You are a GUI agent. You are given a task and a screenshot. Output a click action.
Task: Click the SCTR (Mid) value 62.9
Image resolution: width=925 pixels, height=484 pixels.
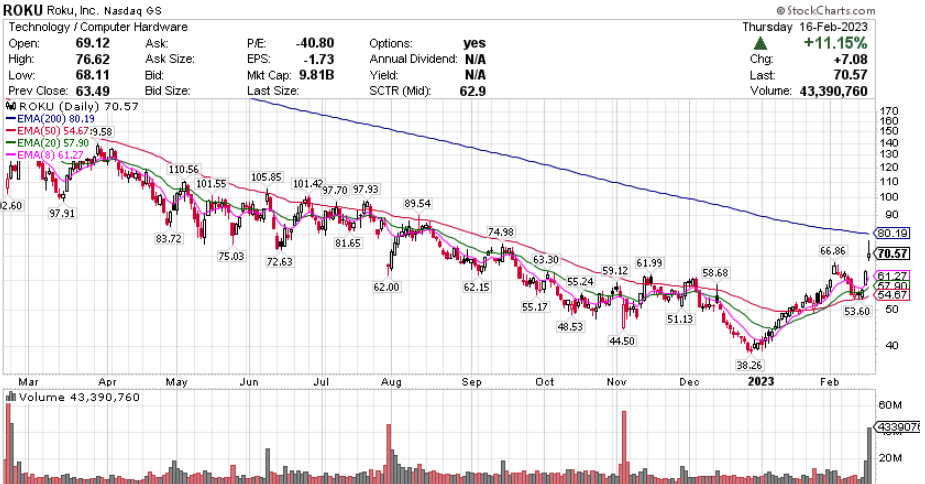click(x=473, y=91)
